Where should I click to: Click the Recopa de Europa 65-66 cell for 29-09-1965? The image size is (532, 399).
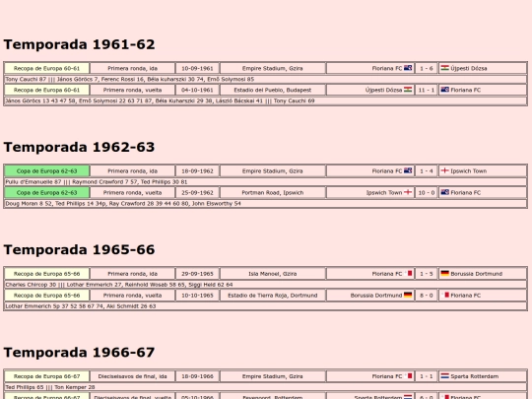[x=47, y=274]
